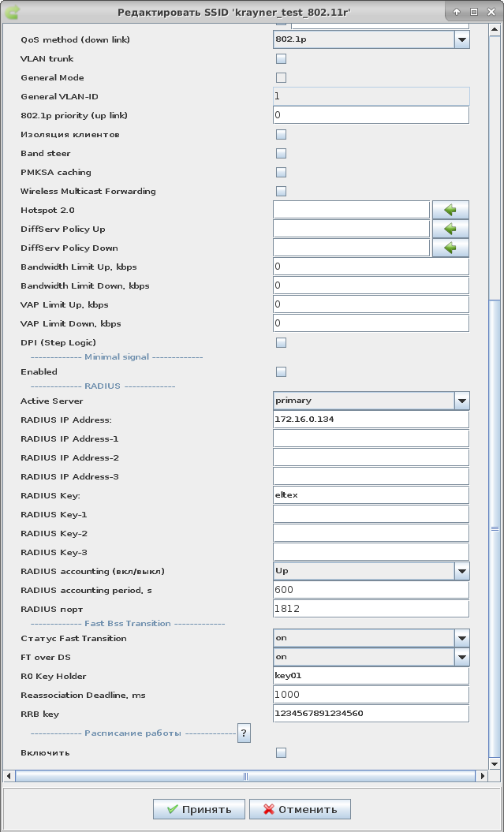Viewport: 504px width, 832px height.
Task: Open the RADIUS accounting dropdown
Action: pos(461,571)
